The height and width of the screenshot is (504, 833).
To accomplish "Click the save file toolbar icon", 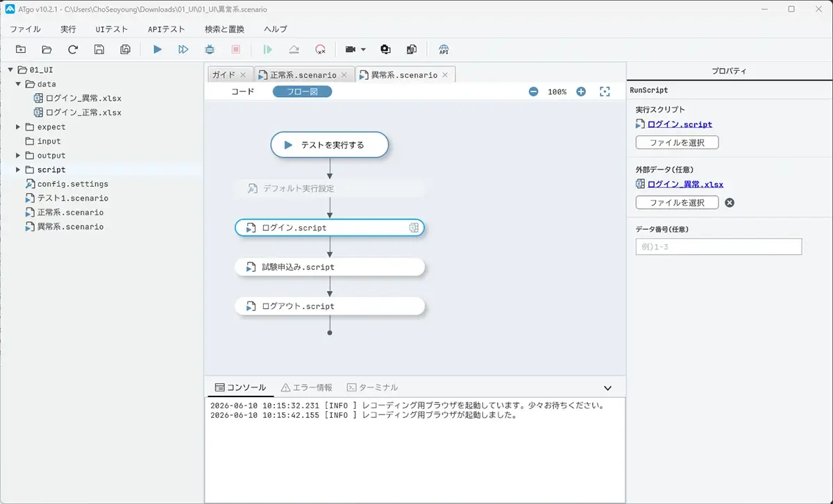I will (99, 49).
